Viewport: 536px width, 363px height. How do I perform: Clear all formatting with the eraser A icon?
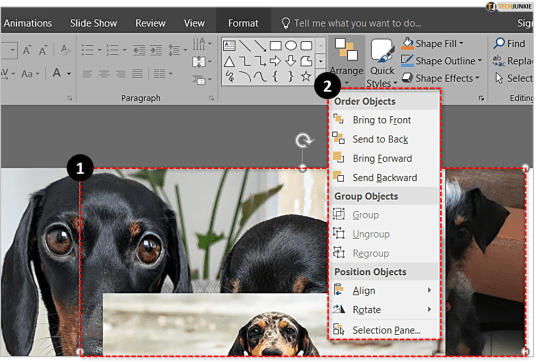pyautogui.click(x=65, y=50)
